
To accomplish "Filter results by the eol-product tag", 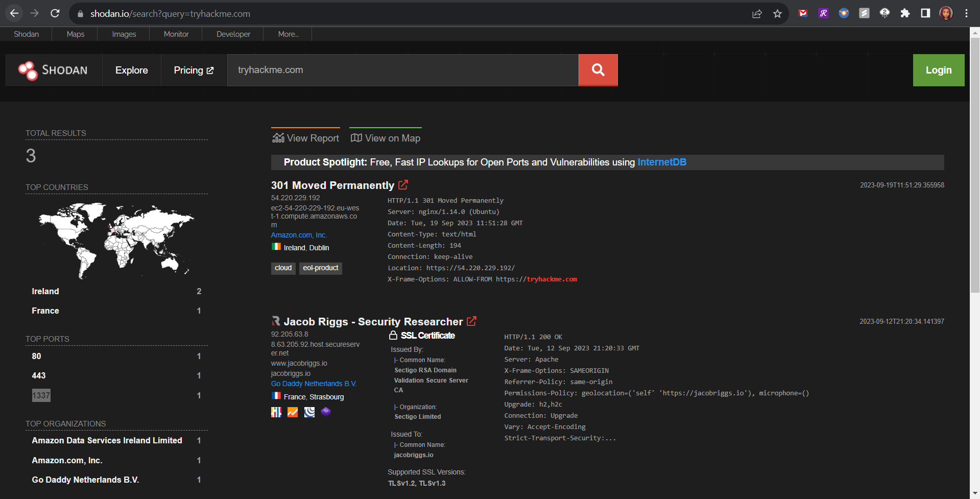I will 320,268.
